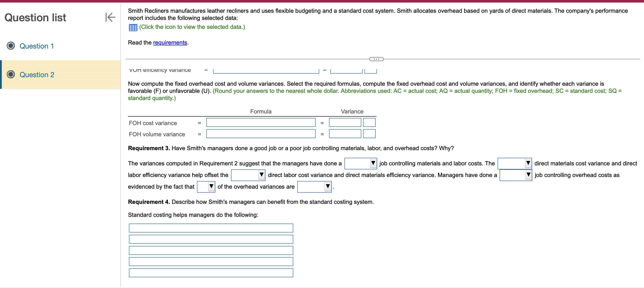The height and width of the screenshot is (288, 644).
Task: Open dropdown after 'overhead variances are'
Action: [x=314, y=187]
